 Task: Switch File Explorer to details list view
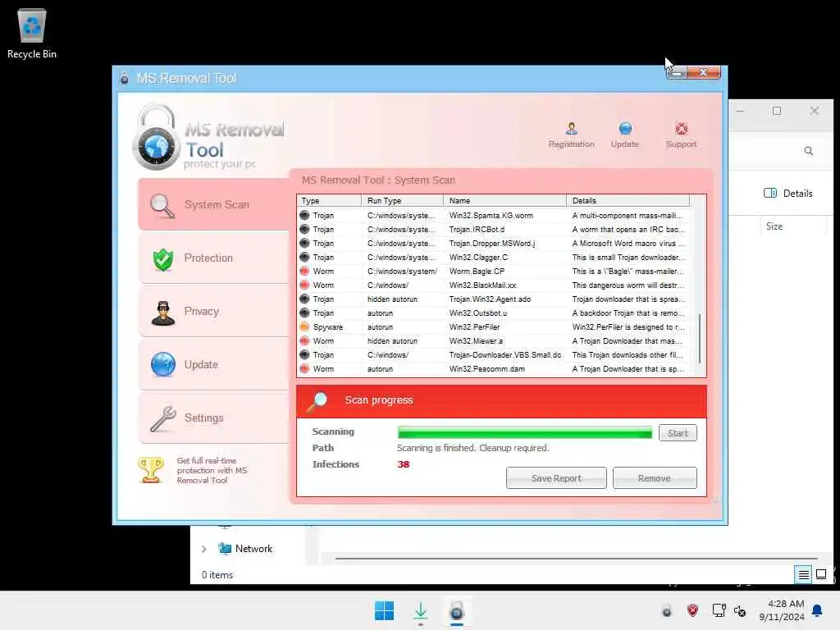[804, 575]
